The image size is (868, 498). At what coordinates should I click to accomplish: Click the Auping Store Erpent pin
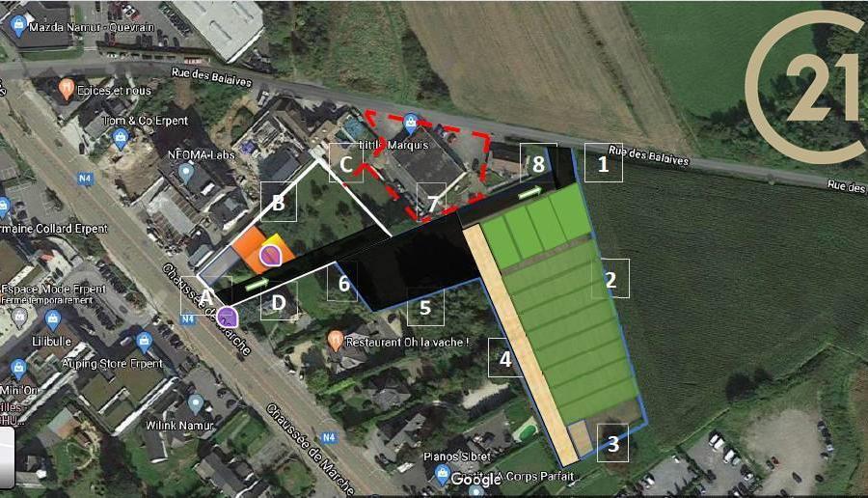point(144,342)
